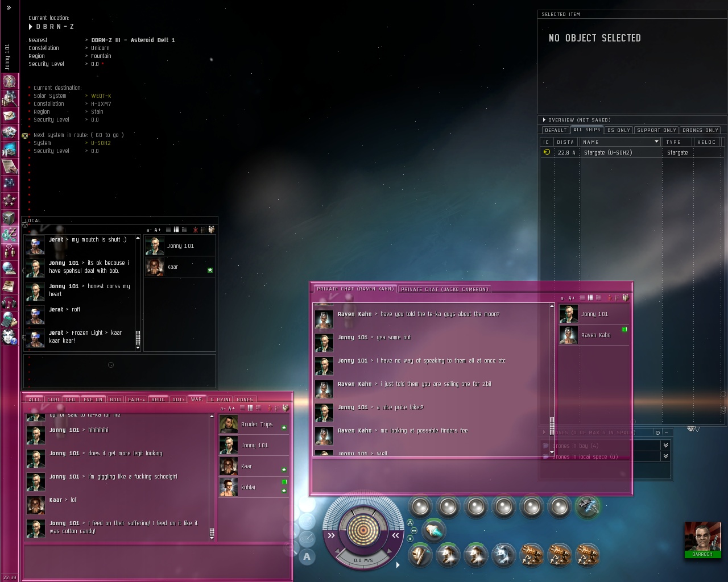Toggle large portrait message mode in War channel
Image resolution: width=728 pixels, height=582 pixels.
(258, 408)
